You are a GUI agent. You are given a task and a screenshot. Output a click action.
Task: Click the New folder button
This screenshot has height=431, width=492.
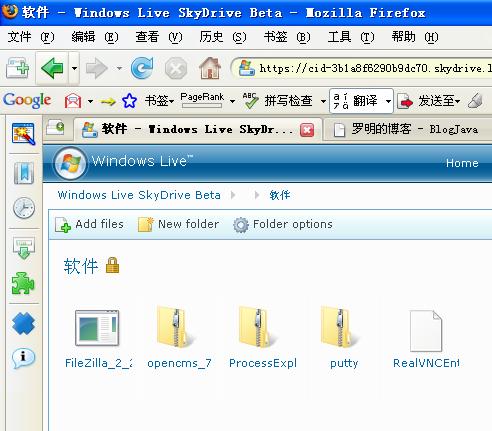tap(179, 224)
